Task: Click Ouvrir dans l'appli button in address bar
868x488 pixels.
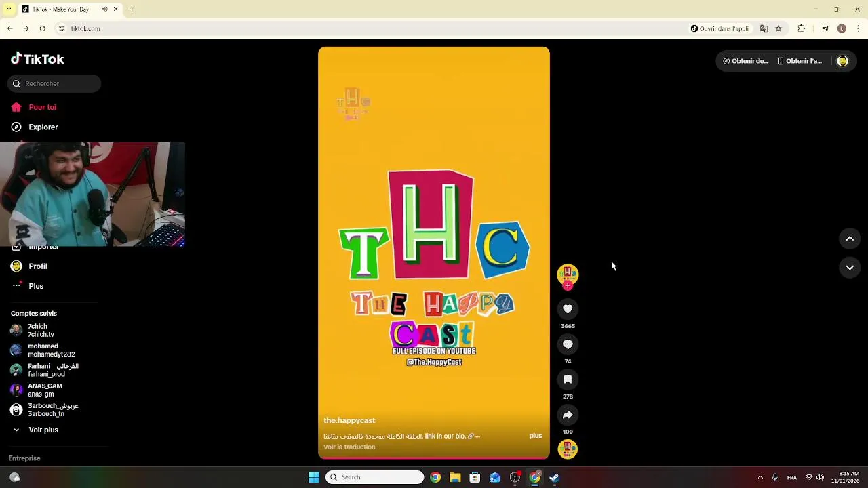Action: 719,28
